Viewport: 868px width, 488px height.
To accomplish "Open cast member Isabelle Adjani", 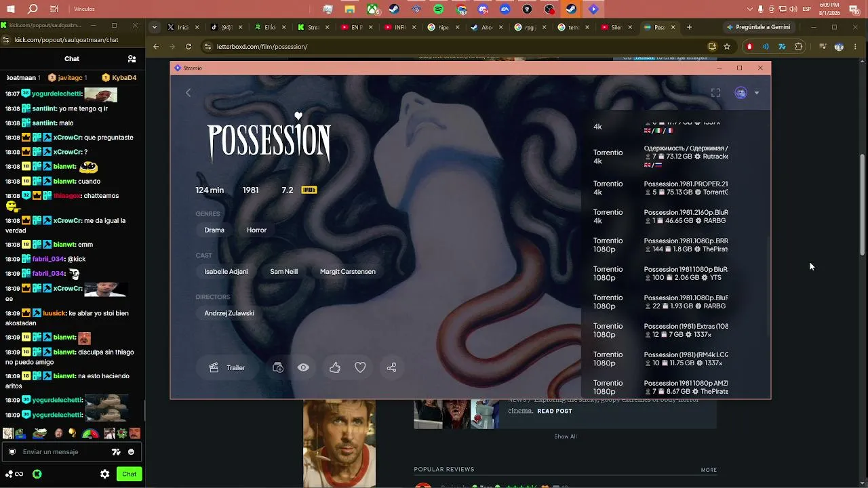I will (x=226, y=271).
